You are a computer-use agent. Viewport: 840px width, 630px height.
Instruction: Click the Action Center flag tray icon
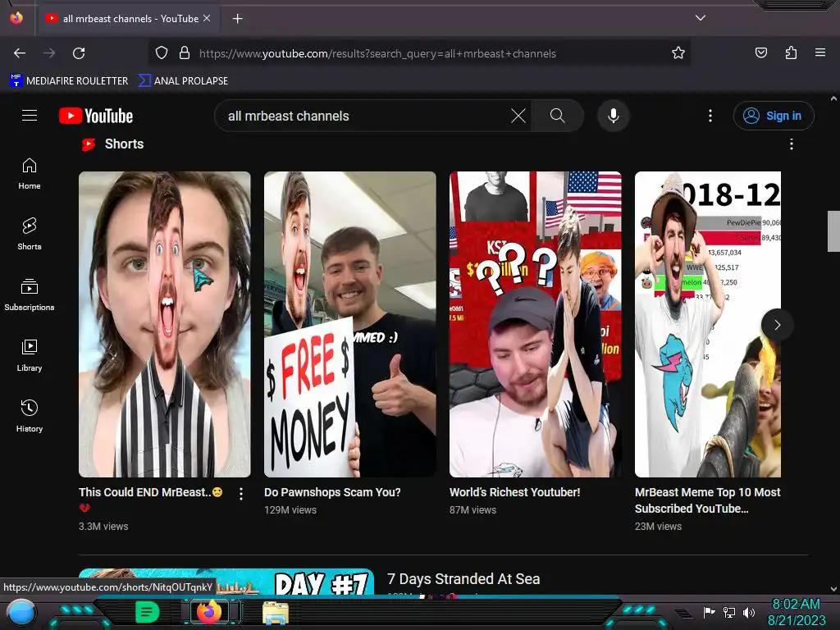pyautogui.click(x=709, y=612)
